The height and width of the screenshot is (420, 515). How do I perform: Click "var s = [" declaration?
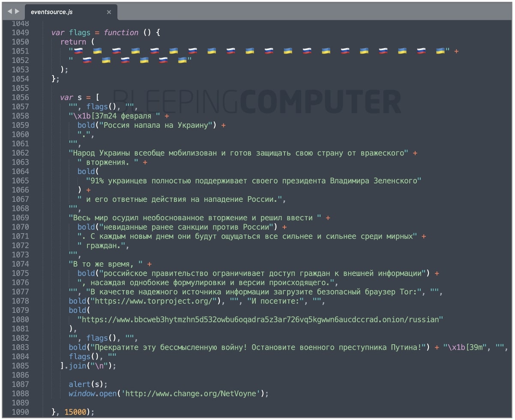tap(80, 97)
